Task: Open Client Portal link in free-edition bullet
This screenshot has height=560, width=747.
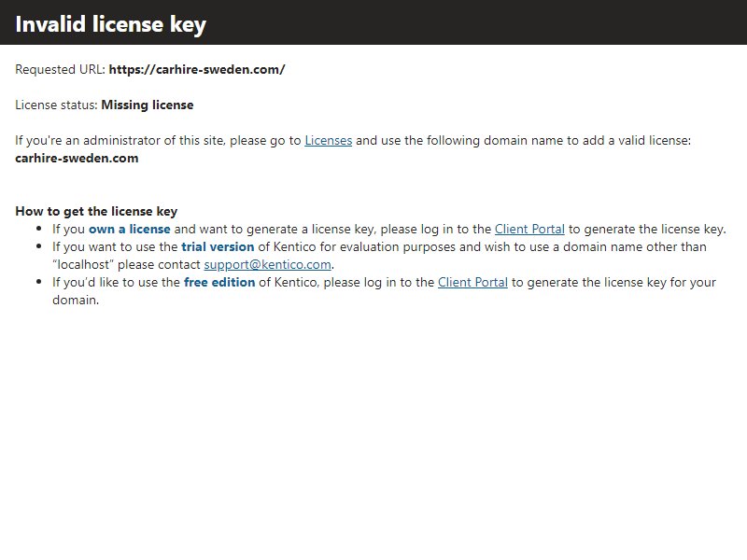Action: pos(472,283)
